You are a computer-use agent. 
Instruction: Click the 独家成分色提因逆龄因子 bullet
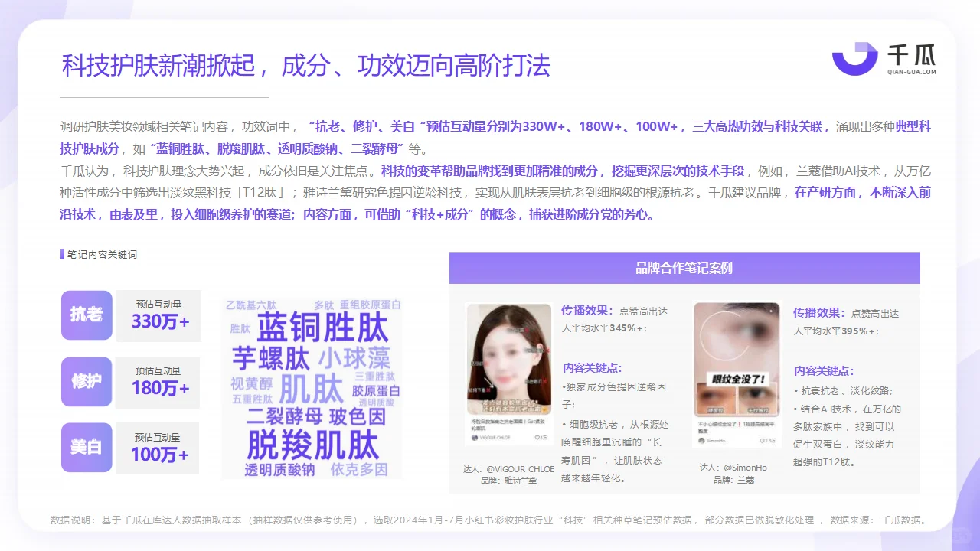coord(615,395)
